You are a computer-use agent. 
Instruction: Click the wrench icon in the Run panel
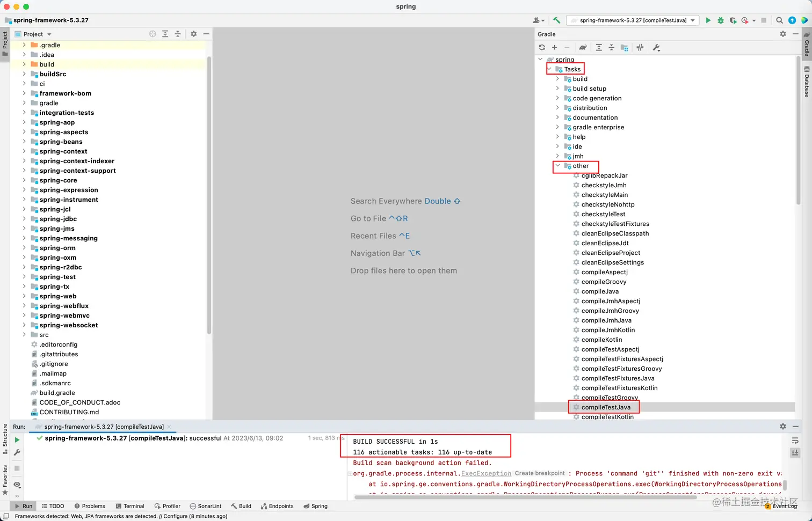(17, 452)
